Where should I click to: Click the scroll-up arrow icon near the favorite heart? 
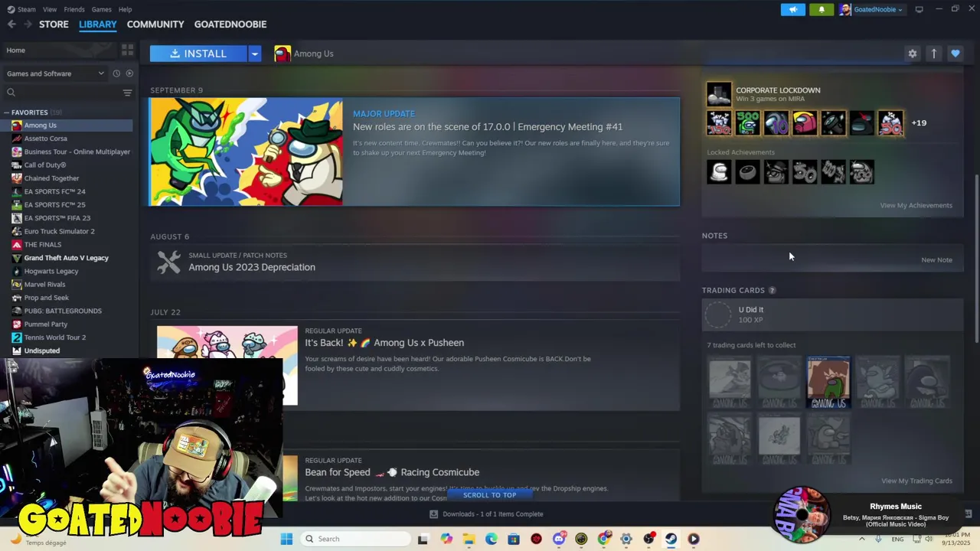933,54
